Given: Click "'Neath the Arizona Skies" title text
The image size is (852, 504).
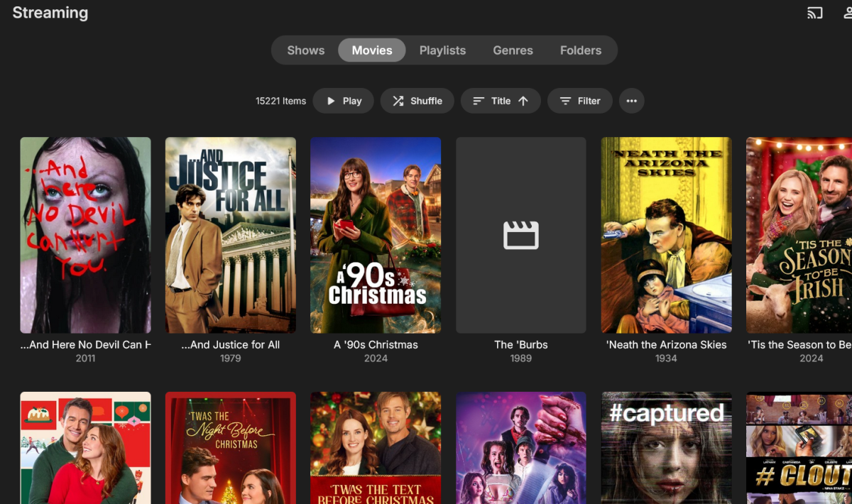Looking at the screenshot, I should pyautogui.click(x=666, y=345).
